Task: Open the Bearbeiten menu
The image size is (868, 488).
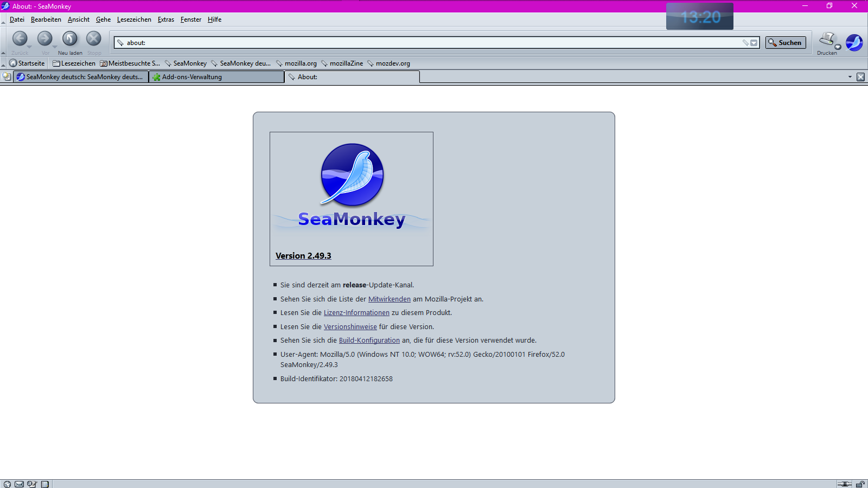Action: point(46,20)
